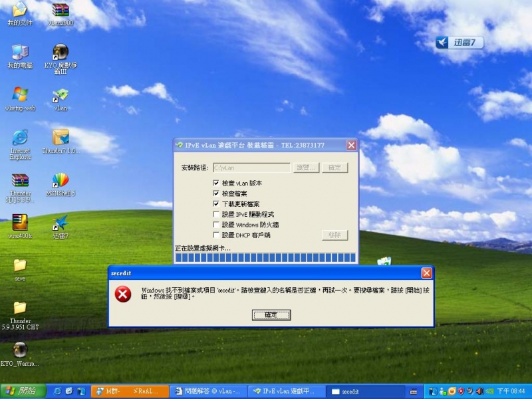Open the vLan desktop shortcut
Screen dimensions: 532x399
[61, 97]
